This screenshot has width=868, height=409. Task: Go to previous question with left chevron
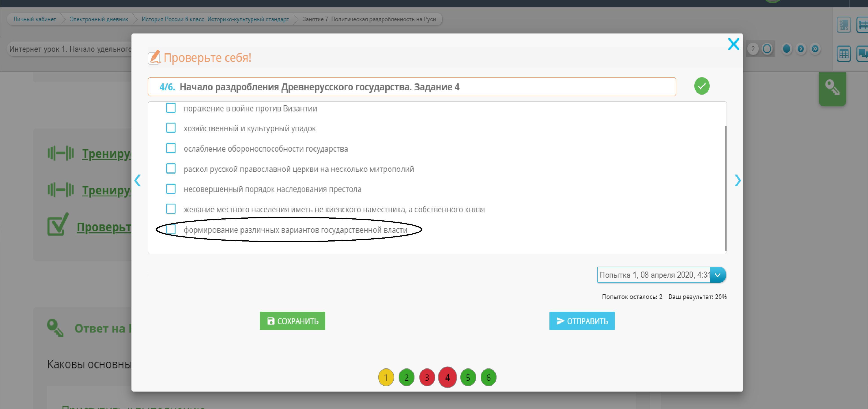click(x=137, y=180)
